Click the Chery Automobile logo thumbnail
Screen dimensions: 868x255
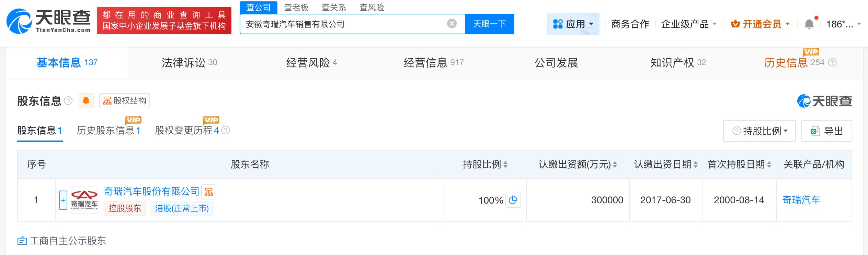[x=84, y=200]
